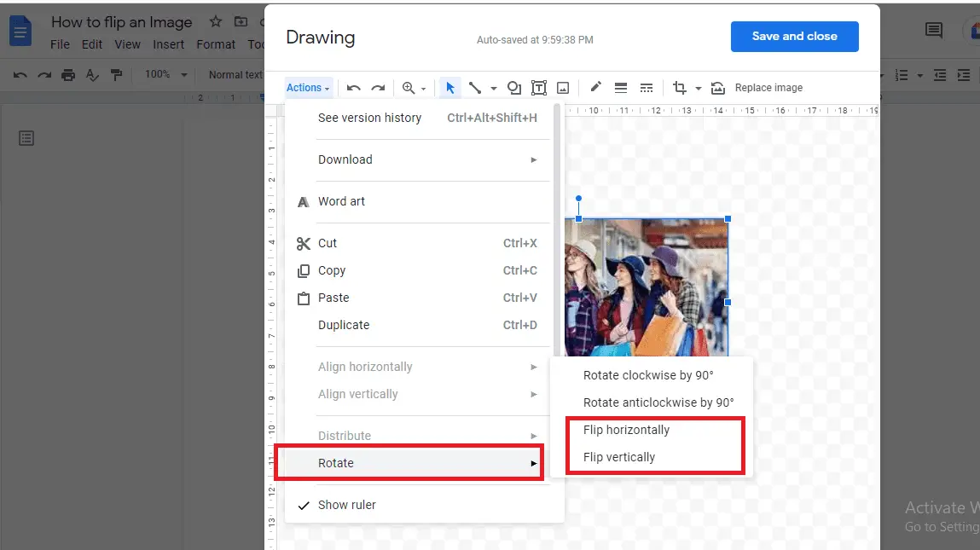Select the selection arrow tool

point(450,87)
